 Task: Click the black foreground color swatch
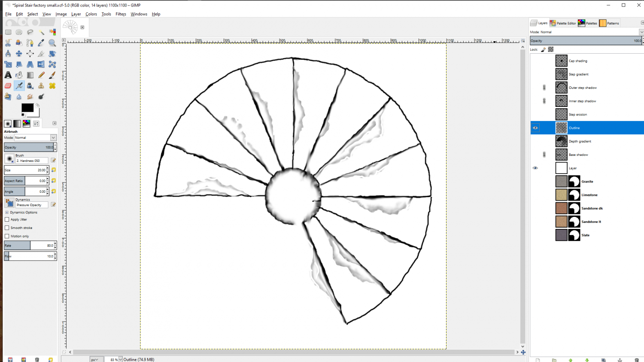pyautogui.click(x=27, y=107)
